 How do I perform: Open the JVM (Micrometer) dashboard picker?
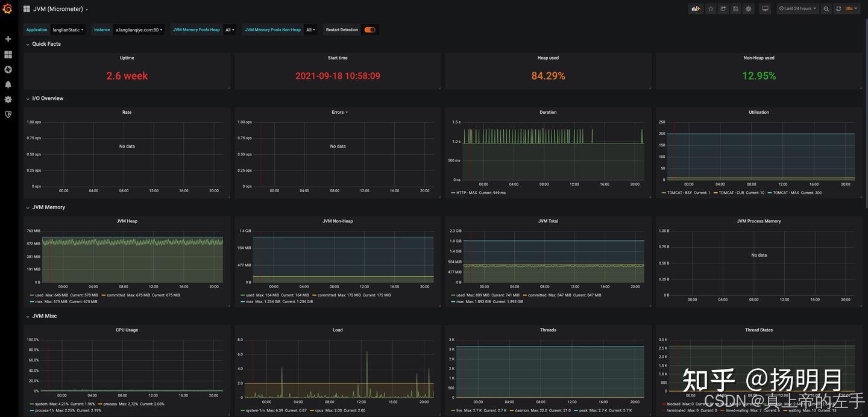[x=61, y=9]
